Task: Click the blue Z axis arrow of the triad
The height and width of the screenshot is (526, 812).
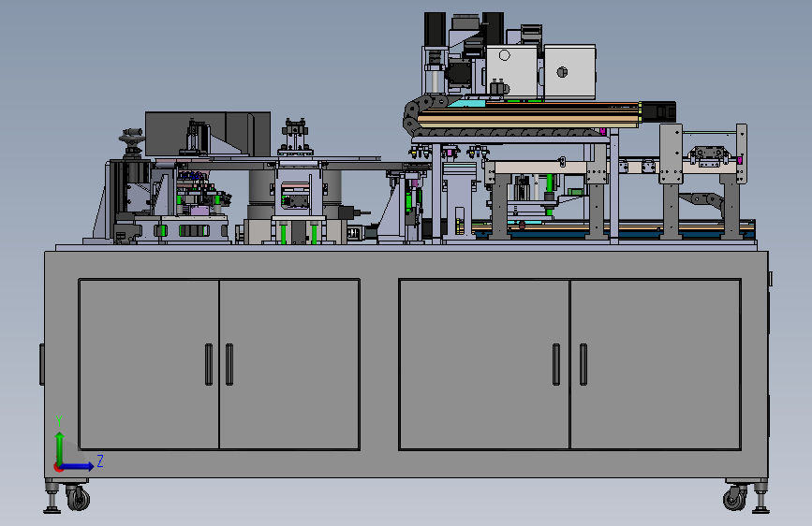Action: click(x=78, y=466)
